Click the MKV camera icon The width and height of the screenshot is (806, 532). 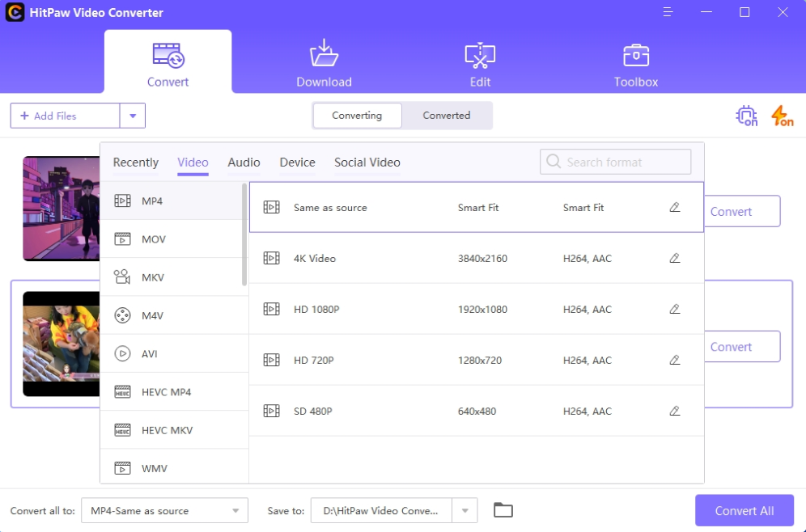[122, 277]
